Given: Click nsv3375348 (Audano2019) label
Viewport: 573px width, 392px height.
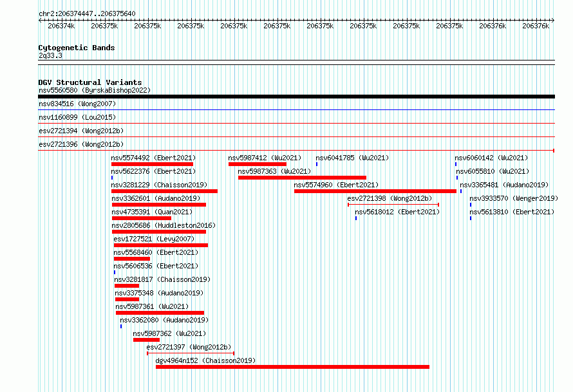Looking at the screenshot, I should point(159,293).
